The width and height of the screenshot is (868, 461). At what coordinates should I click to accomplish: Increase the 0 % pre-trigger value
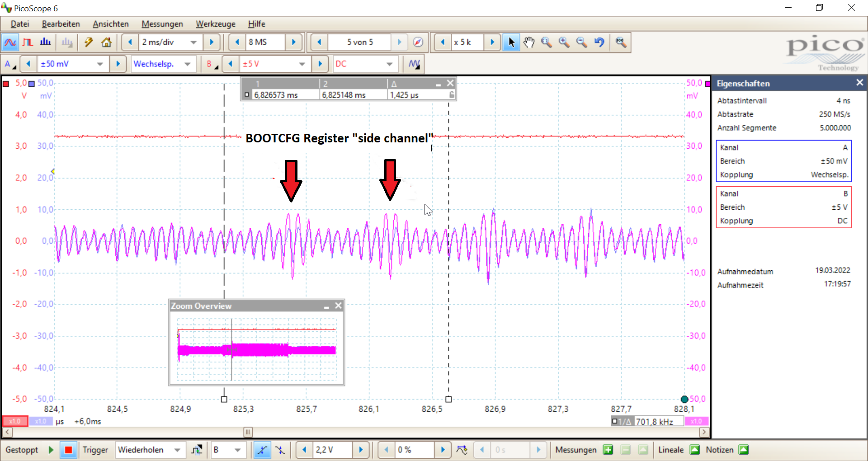(443, 450)
